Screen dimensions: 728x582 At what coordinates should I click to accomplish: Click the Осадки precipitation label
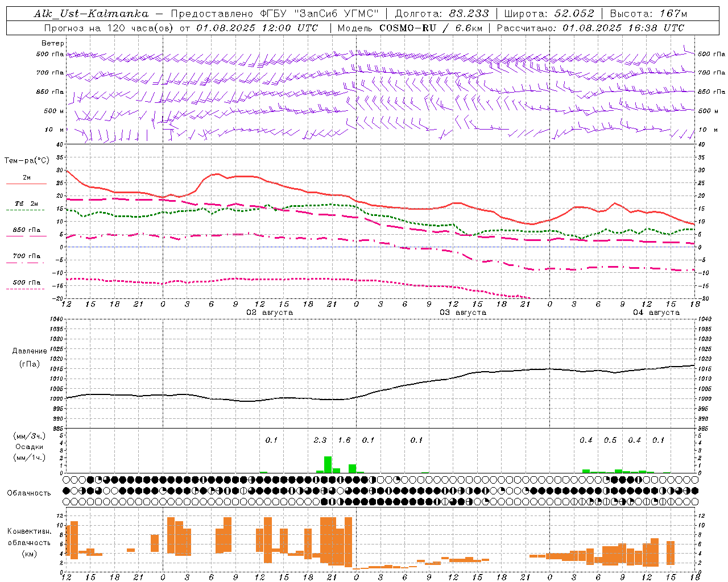[x=30, y=447]
